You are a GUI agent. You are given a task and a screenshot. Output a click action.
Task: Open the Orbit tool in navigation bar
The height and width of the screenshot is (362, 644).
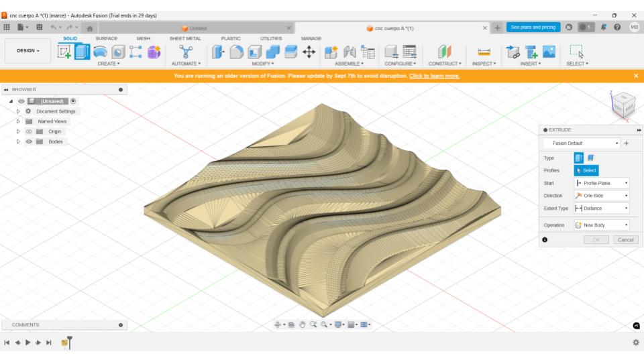tap(278, 324)
